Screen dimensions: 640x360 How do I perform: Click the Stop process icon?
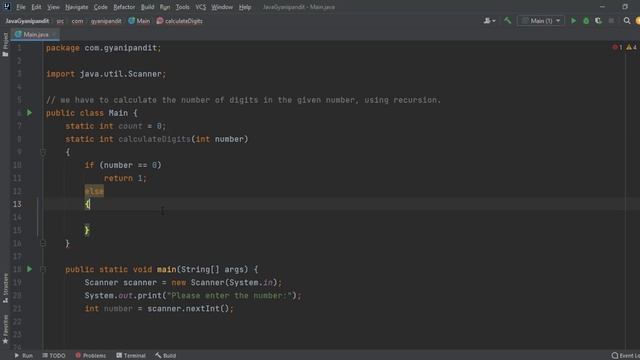[x=611, y=21]
